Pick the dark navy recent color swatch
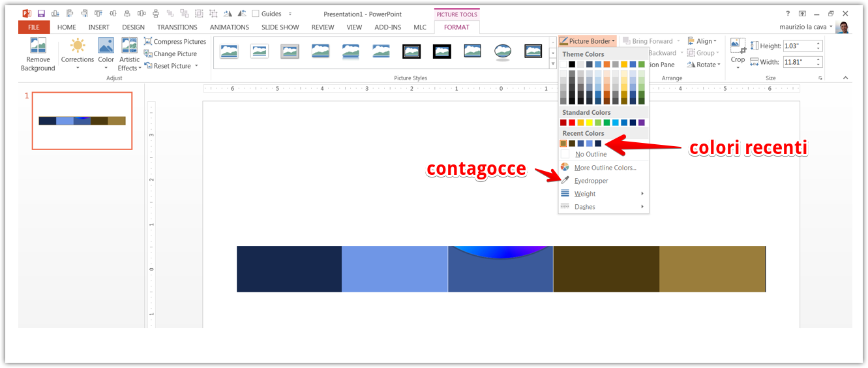Image resolution: width=868 pixels, height=368 pixels. 598,144
